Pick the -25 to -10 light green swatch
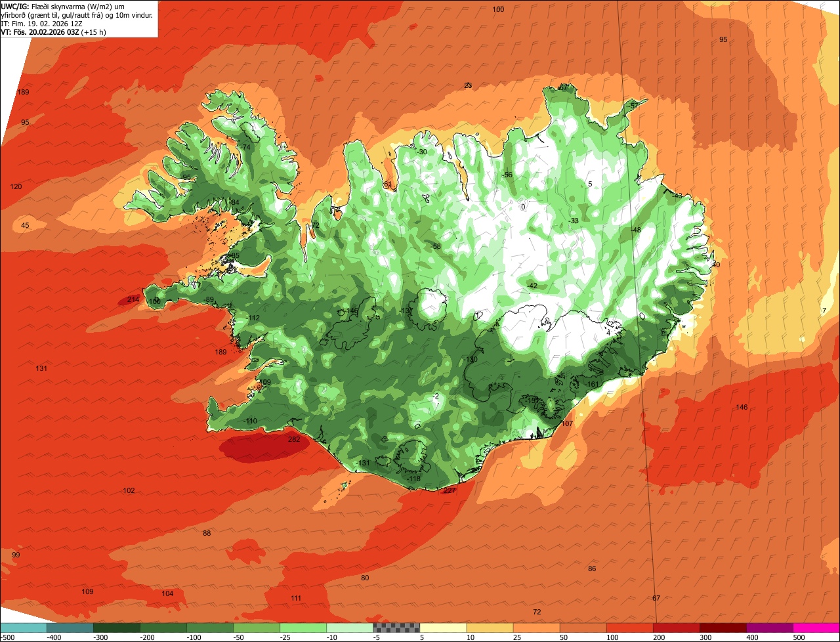The width and height of the screenshot is (840, 642). click(x=303, y=628)
